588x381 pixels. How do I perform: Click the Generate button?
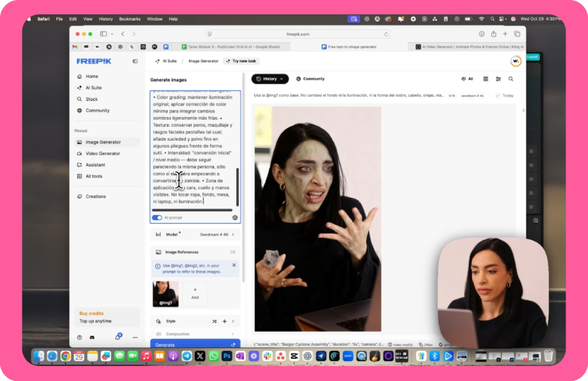195,344
